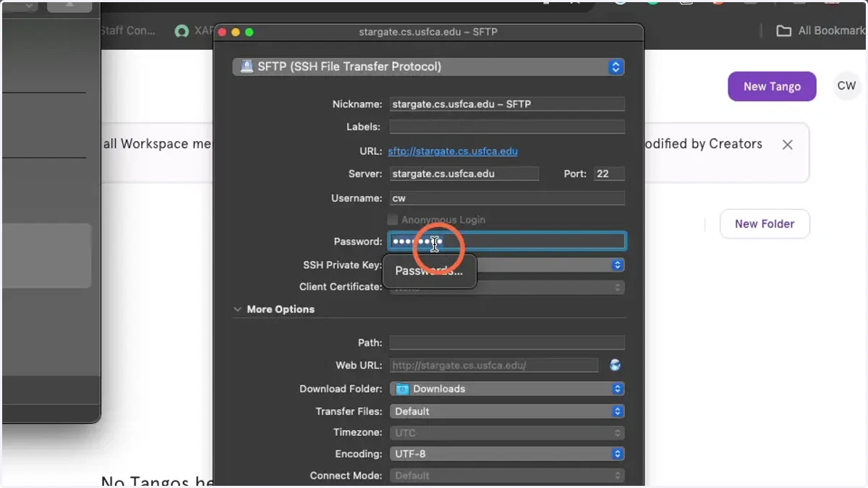Click the Downloads folder icon

point(402,389)
